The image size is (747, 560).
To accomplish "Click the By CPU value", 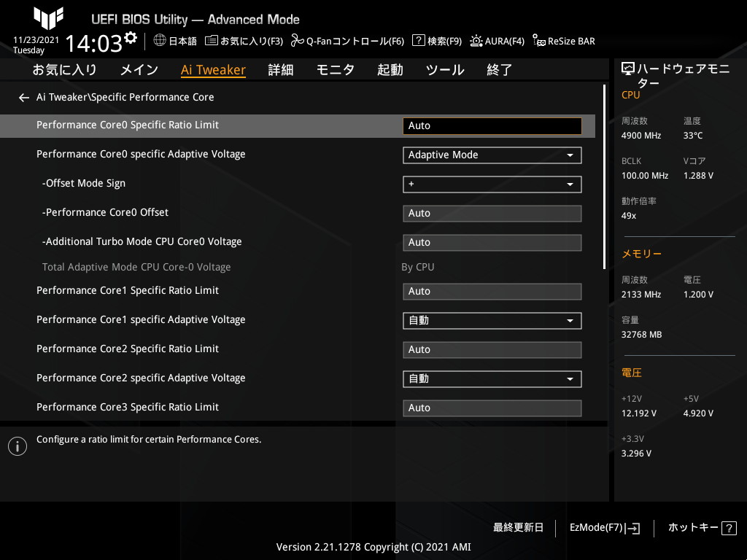I will click(418, 267).
